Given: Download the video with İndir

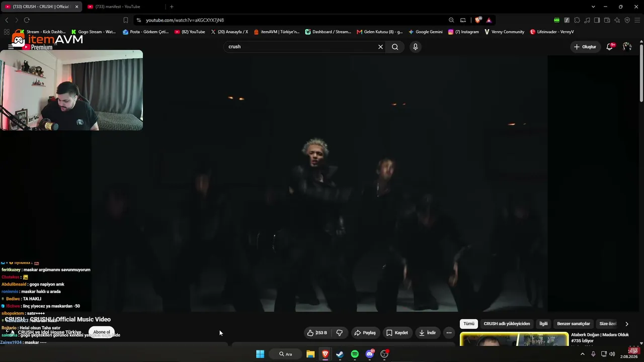Looking at the screenshot, I should coord(427,333).
